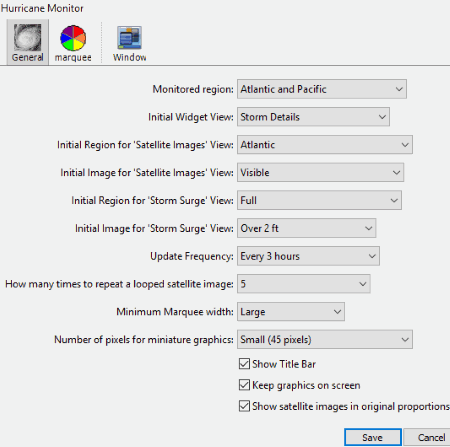Toggle Show satellite images in original proportions
The width and height of the screenshot is (450, 447).
pyautogui.click(x=244, y=406)
